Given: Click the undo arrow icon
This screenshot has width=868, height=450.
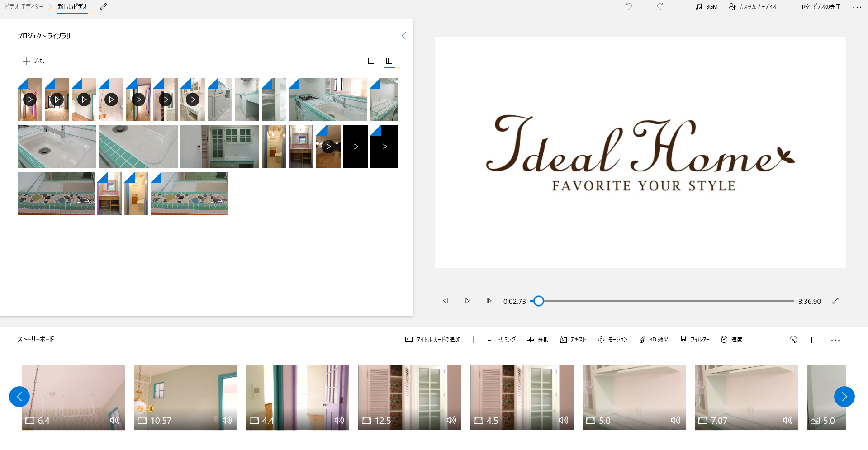Looking at the screenshot, I should pyautogui.click(x=629, y=7).
